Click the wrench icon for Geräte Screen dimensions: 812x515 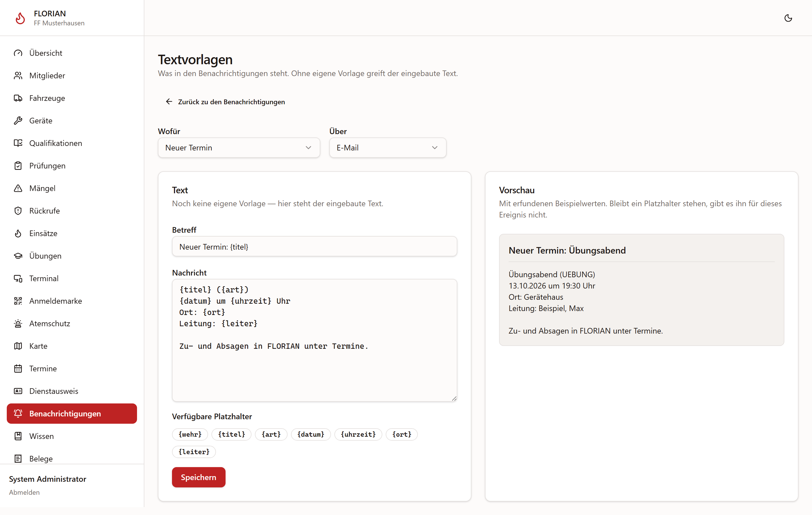coord(18,121)
